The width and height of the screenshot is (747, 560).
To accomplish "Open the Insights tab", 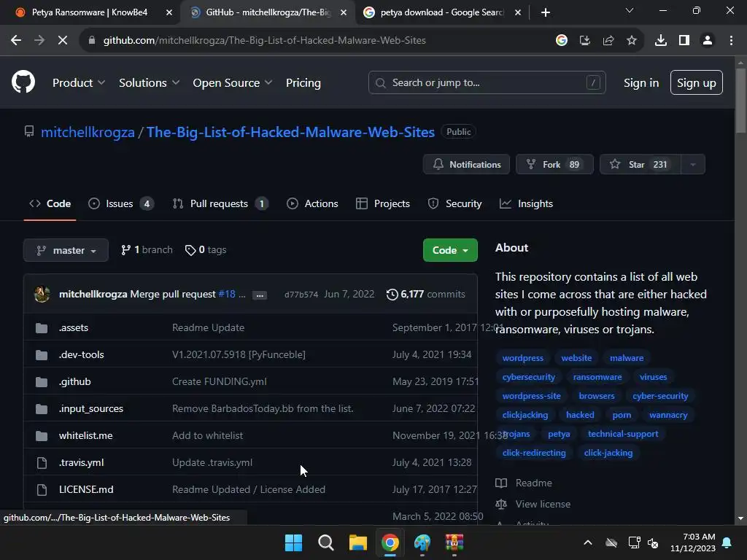I will coord(526,204).
